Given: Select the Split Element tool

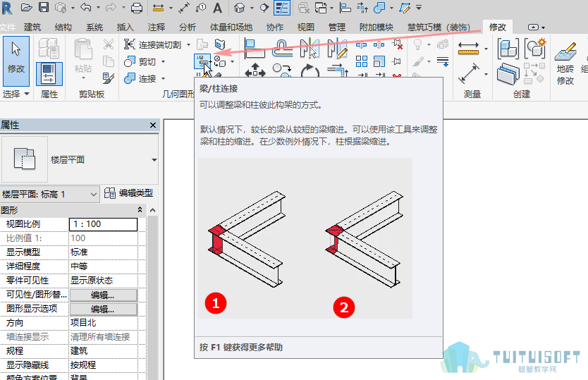Looking at the screenshot, I should click(361, 45).
